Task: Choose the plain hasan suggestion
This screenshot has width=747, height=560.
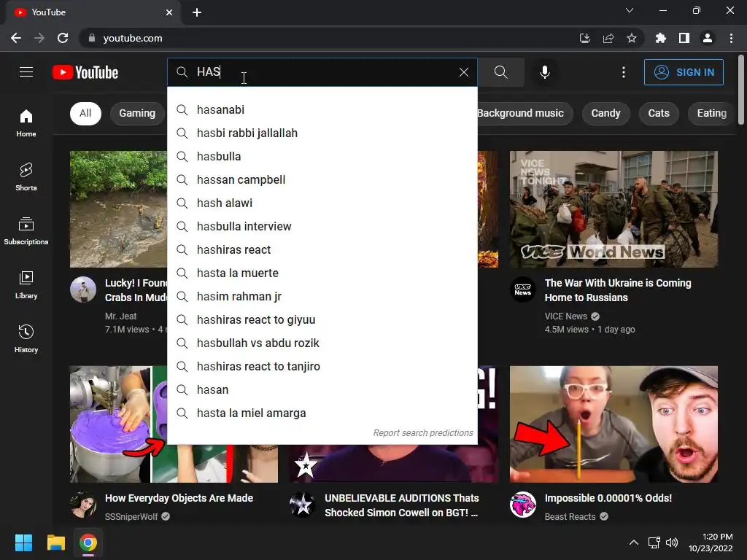Action: 322,389
